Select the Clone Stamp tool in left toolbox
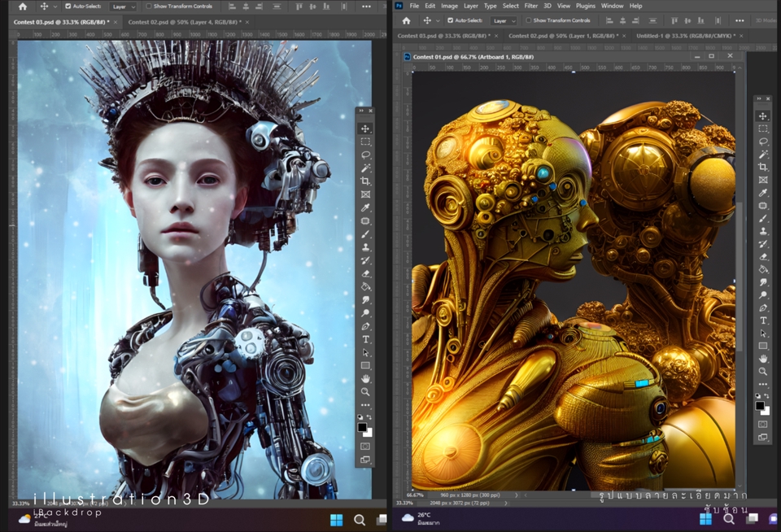The height and width of the screenshot is (532, 781). (x=365, y=247)
